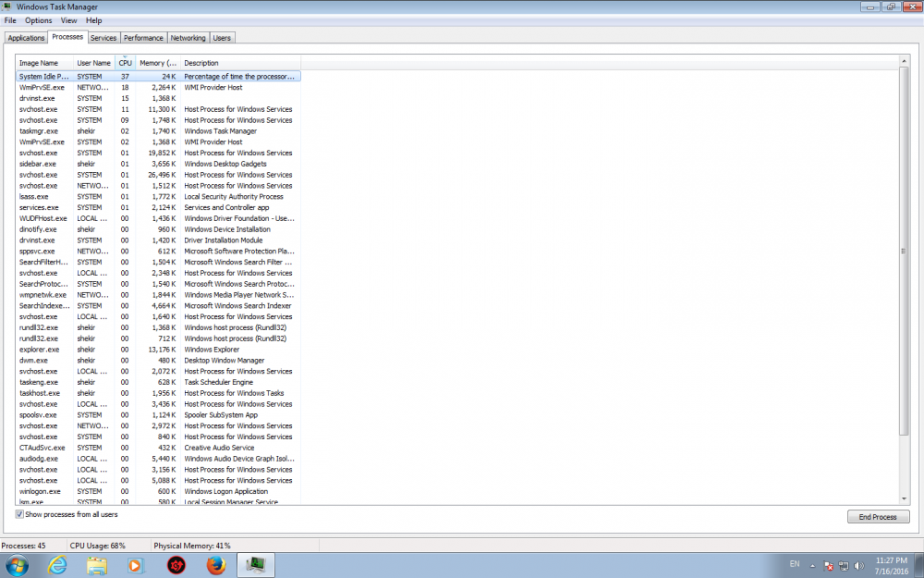
Task: Switch to the Performance tab
Action: (143, 38)
